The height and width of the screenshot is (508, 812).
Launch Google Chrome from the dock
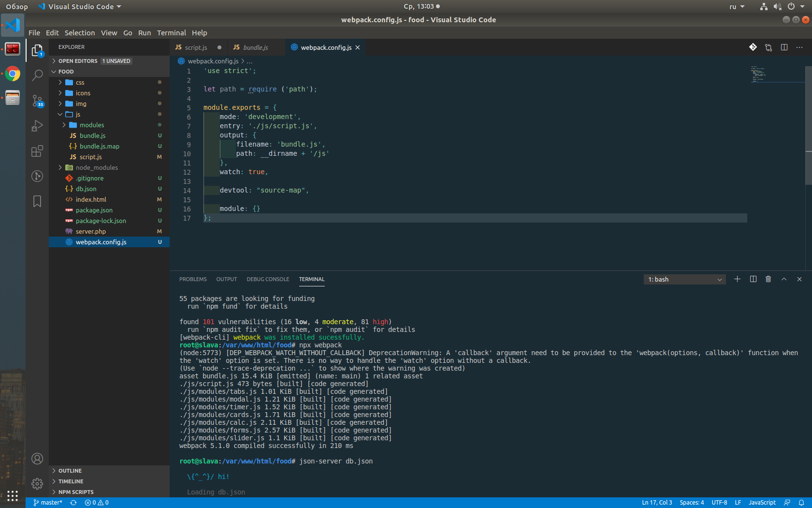coord(13,74)
